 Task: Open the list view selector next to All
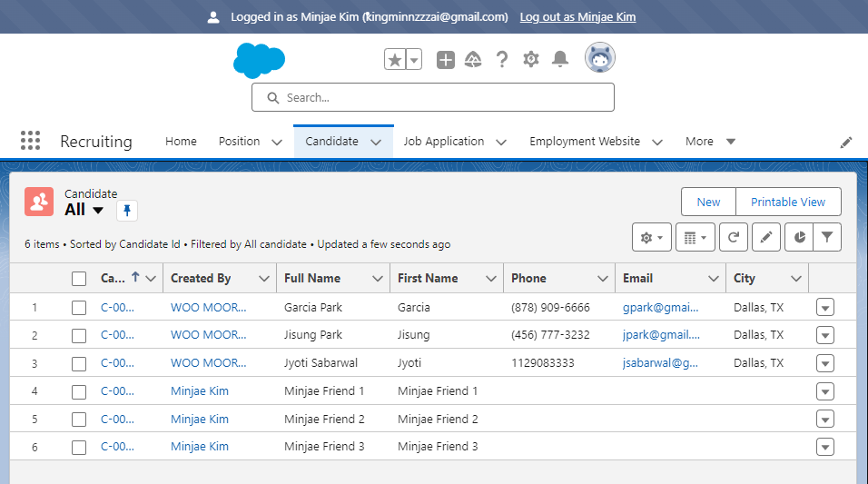tap(98, 211)
